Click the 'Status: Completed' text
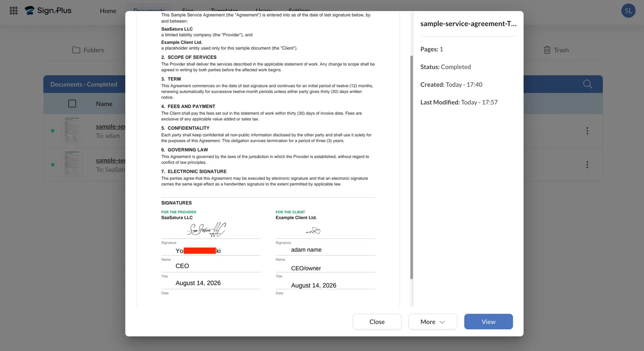This screenshot has height=351, width=644. point(445,67)
